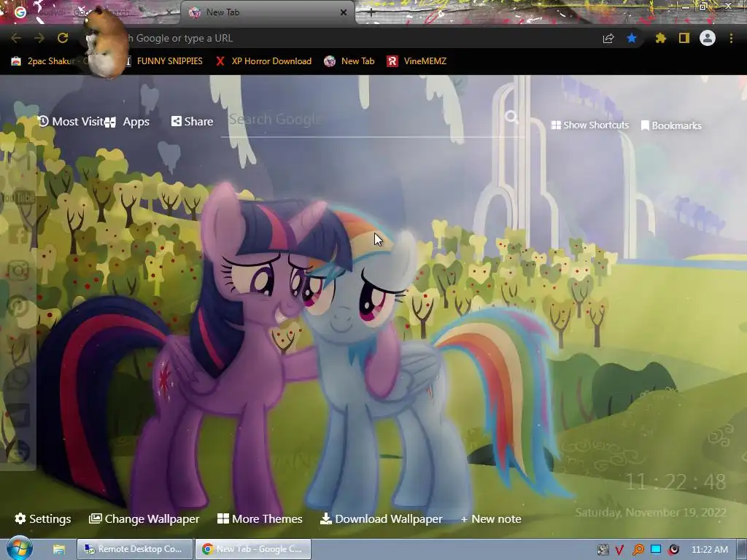Click Change Wallpaper
Image resolution: width=747 pixels, height=560 pixels.
[144, 518]
